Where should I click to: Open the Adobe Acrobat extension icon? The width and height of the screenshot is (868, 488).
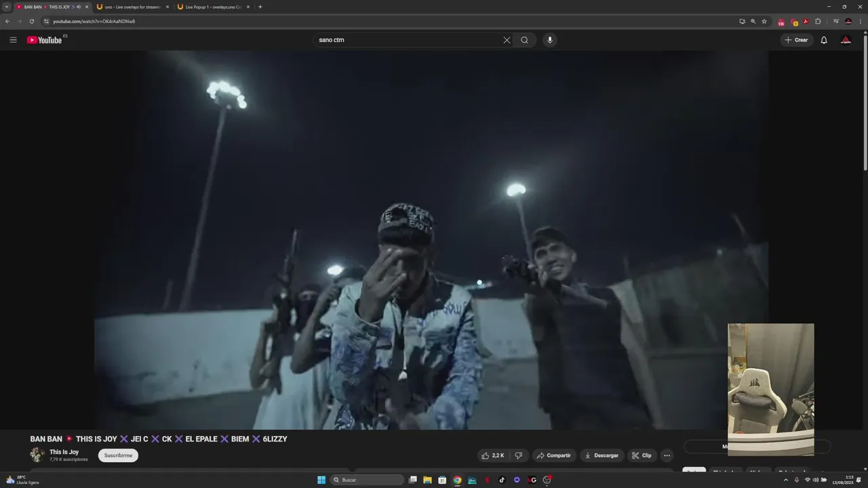click(x=806, y=21)
